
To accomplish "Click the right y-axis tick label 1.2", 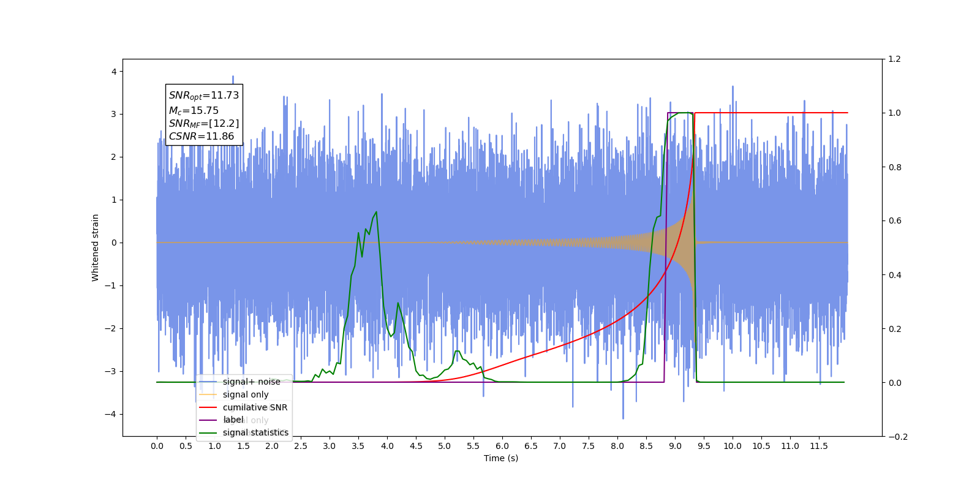I will (x=895, y=59).
